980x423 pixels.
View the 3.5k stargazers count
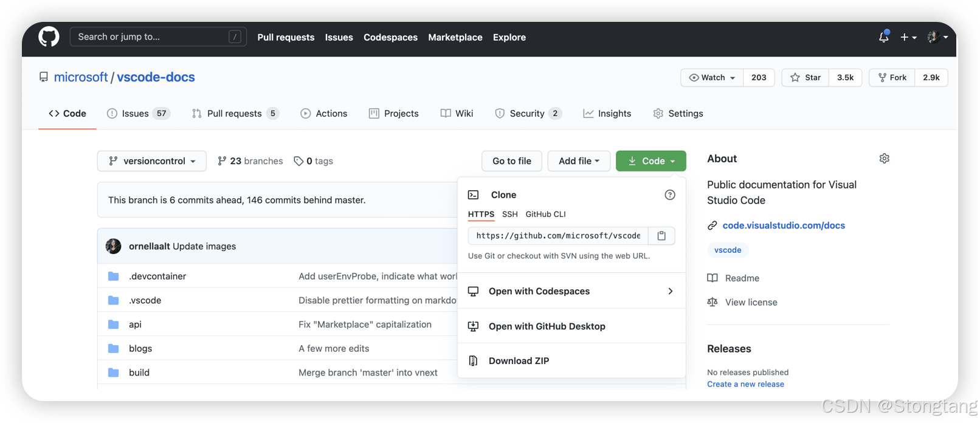click(x=845, y=77)
